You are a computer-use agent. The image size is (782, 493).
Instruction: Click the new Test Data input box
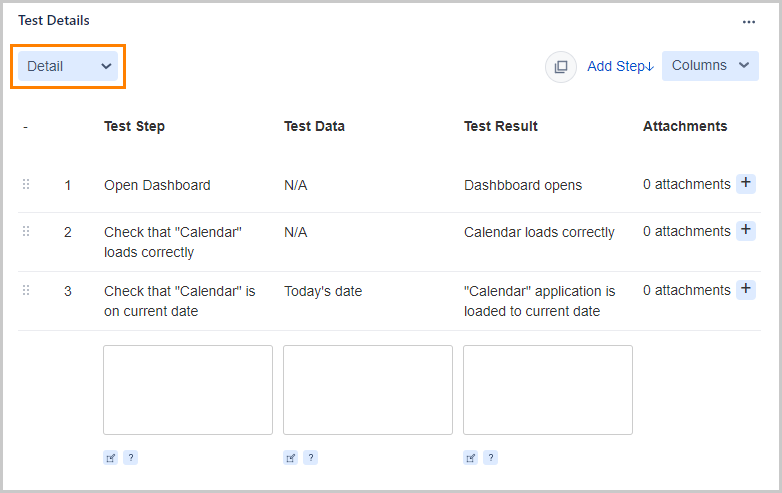(x=368, y=390)
